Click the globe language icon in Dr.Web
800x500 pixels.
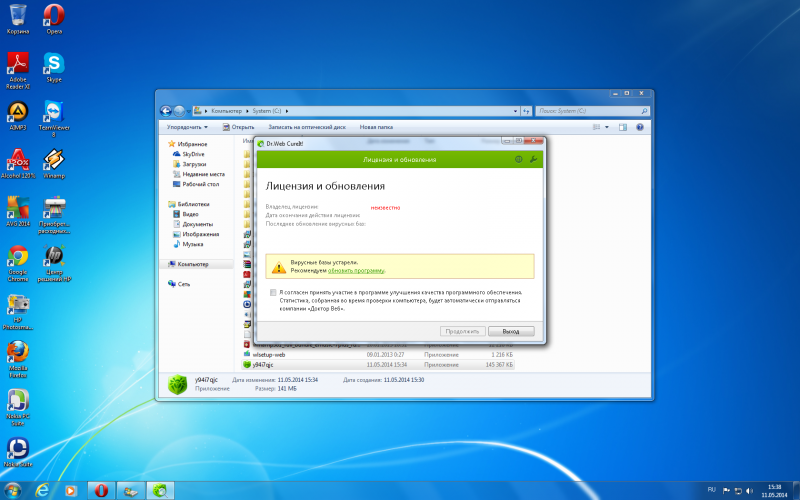(x=518, y=159)
